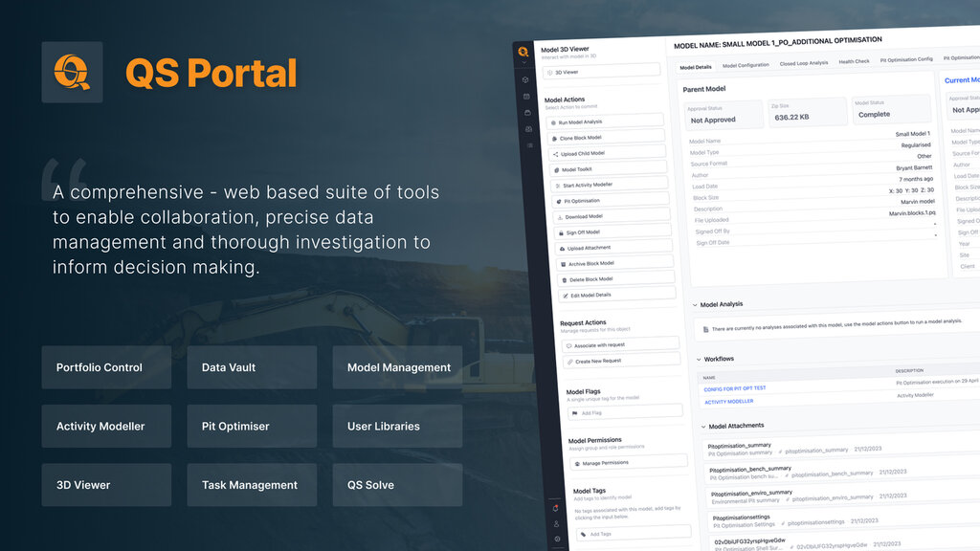Click the Manage Permissions button

point(630,462)
